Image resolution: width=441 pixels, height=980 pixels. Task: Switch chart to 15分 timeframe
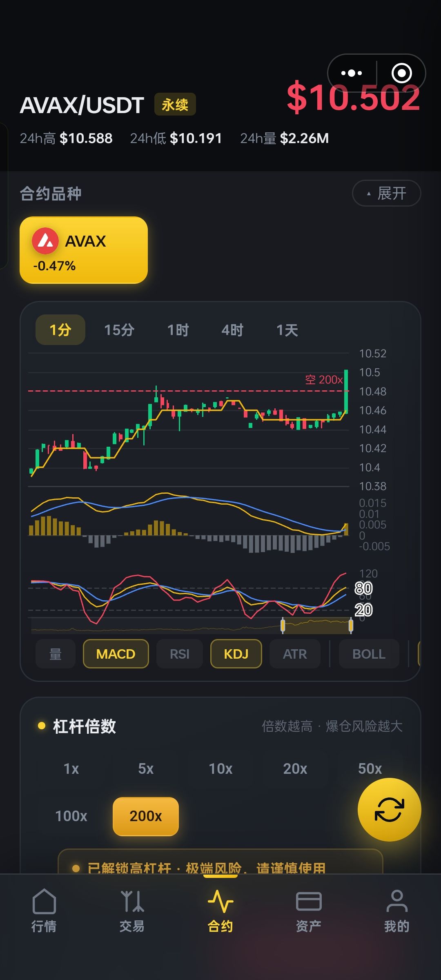coord(119,330)
